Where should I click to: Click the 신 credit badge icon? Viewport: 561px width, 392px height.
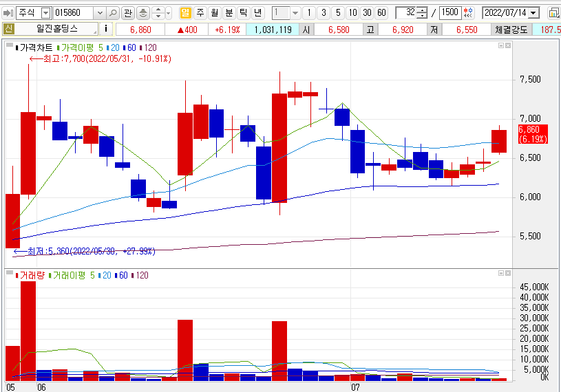point(8,29)
